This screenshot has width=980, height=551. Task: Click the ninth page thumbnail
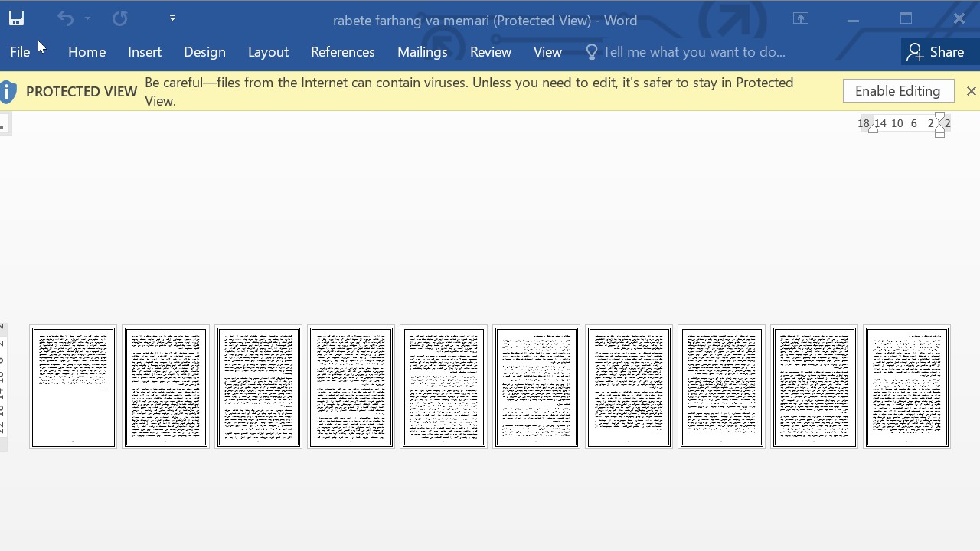815,387
